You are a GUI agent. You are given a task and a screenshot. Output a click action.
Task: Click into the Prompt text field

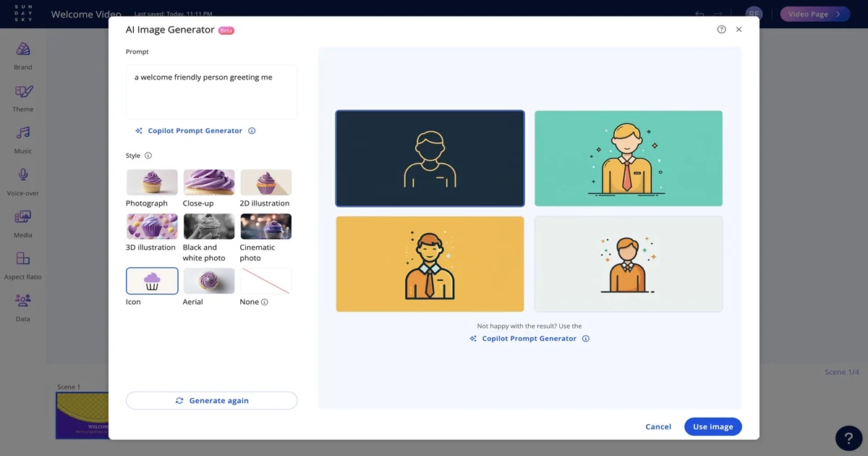point(211,92)
